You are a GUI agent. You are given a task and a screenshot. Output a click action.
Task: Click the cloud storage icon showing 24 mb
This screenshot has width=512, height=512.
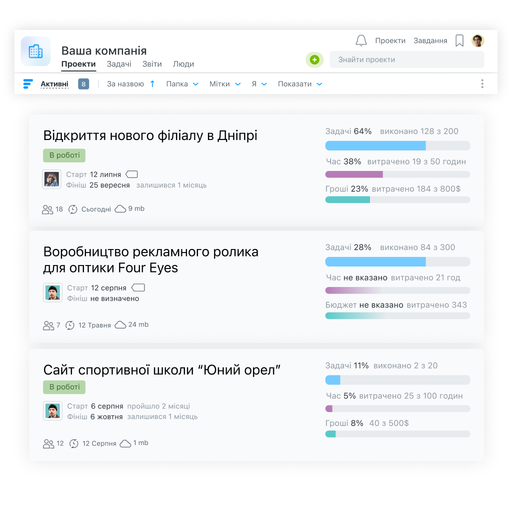(x=120, y=325)
